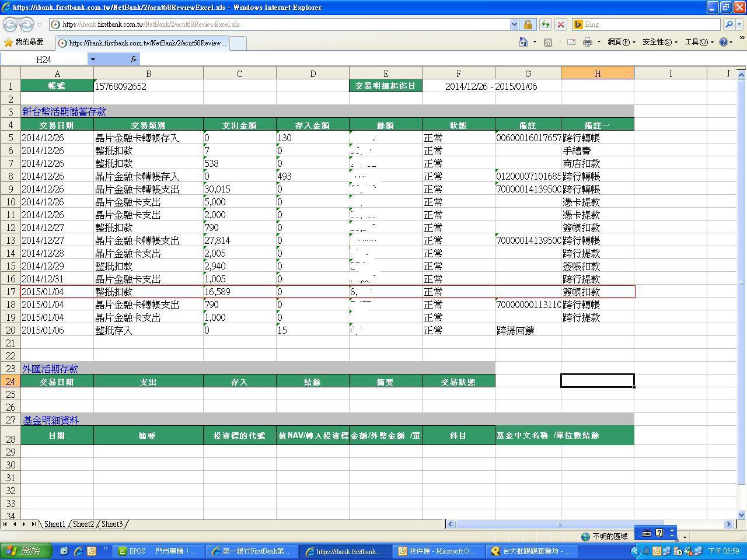Click the Refresh page icon
This screenshot has width=747, height=560.
[x=545, y=24]
